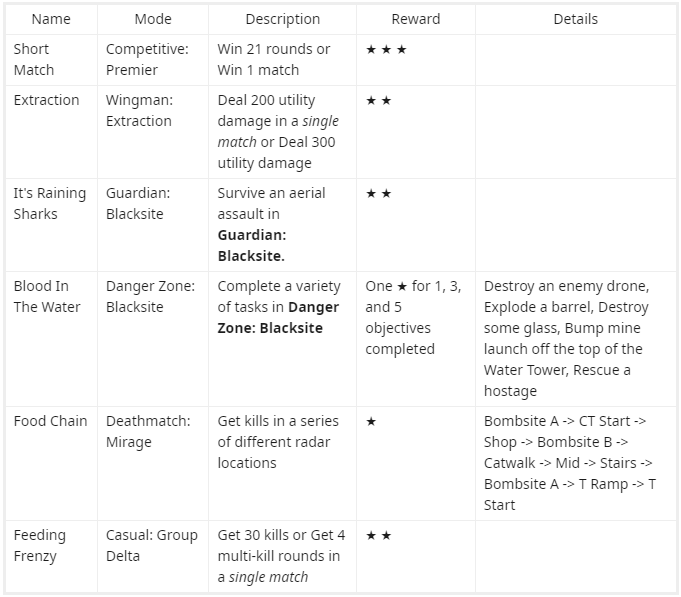Select the Mode column header

(153, 19)
